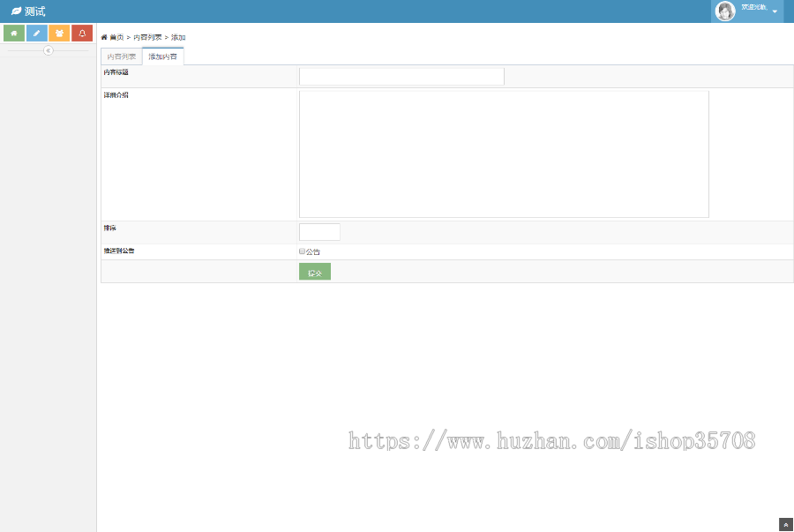Click the scroll-to-top arrow button
Screen dimensions: 794x532
(786, 525)
